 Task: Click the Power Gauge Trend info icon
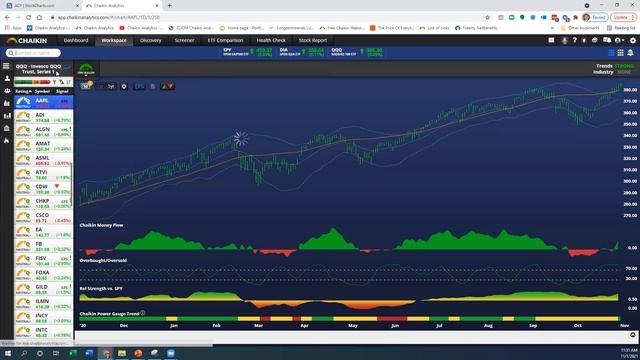143,313
